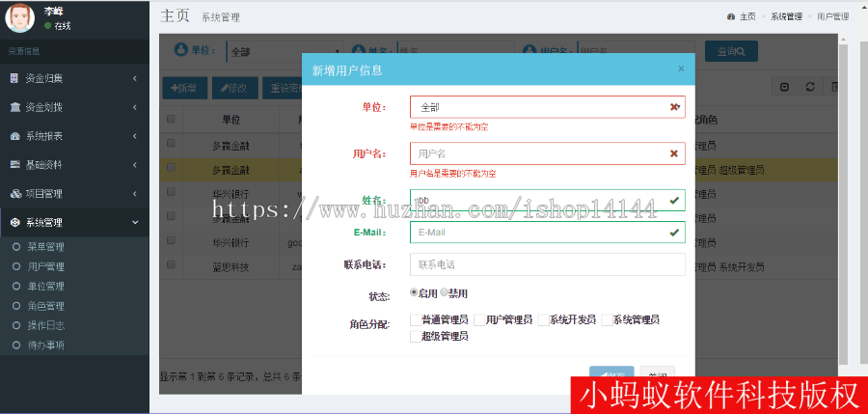Image resolution: width=868 pixels, height=414 pixels.
Task: Click the E-Mail input field
Action: (547, 233)
